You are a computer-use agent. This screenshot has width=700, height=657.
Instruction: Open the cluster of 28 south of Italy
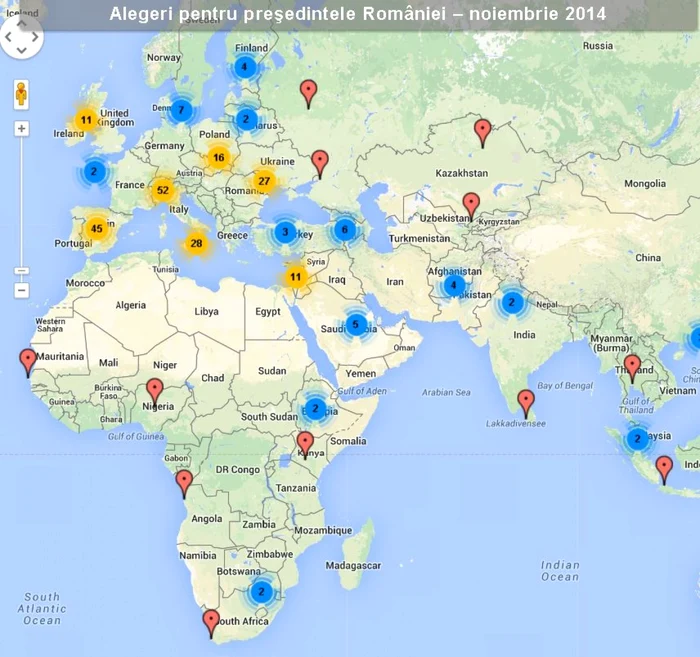(x=196, y=243)
